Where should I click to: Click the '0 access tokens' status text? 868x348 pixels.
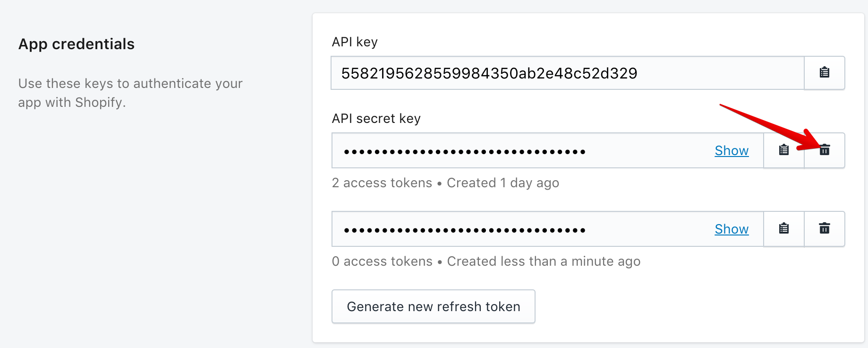tap(382, 261)
